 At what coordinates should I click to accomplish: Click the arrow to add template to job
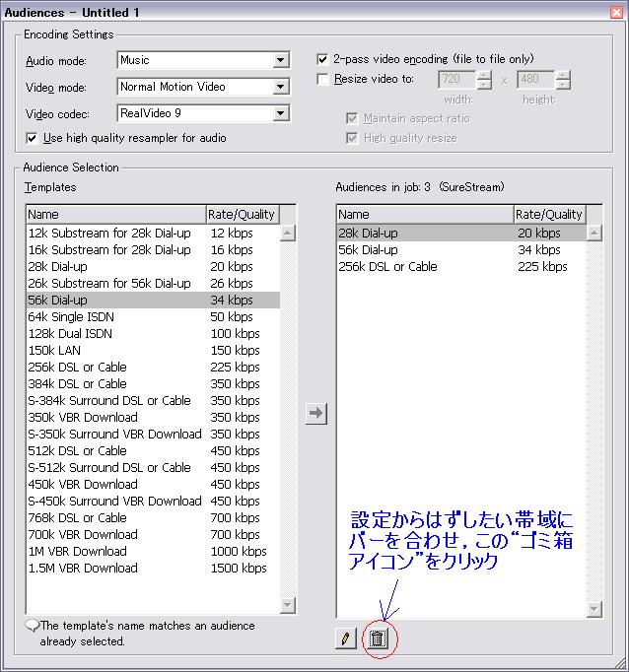coord(316,413)
